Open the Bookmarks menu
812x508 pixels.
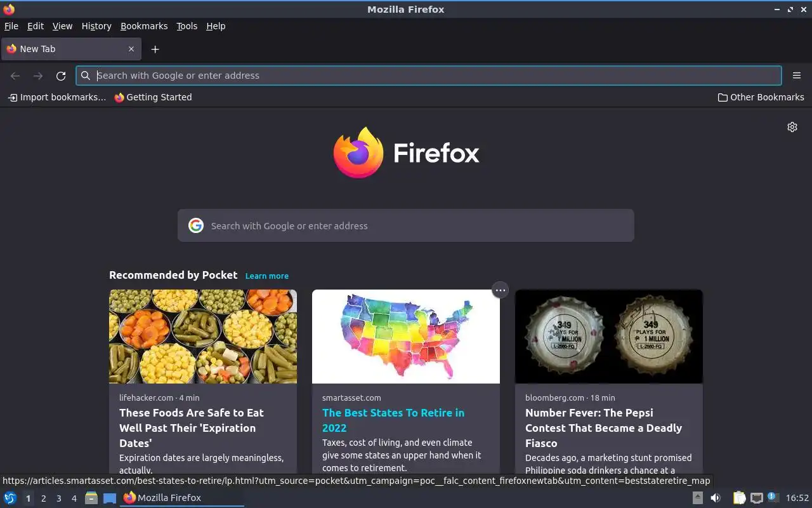144,26
